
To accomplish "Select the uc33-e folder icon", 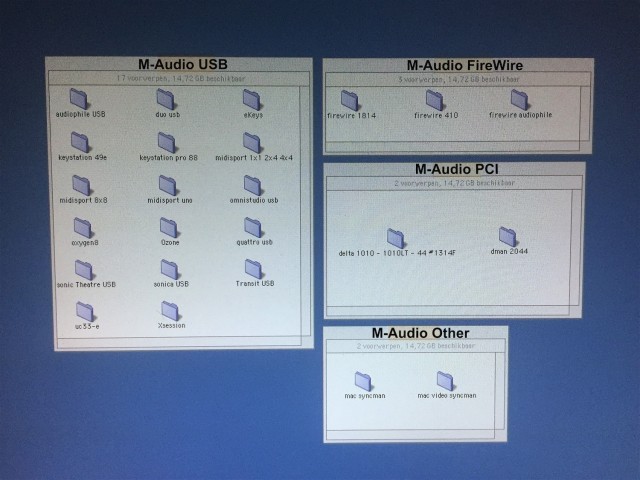I will (x=85, y=312).
